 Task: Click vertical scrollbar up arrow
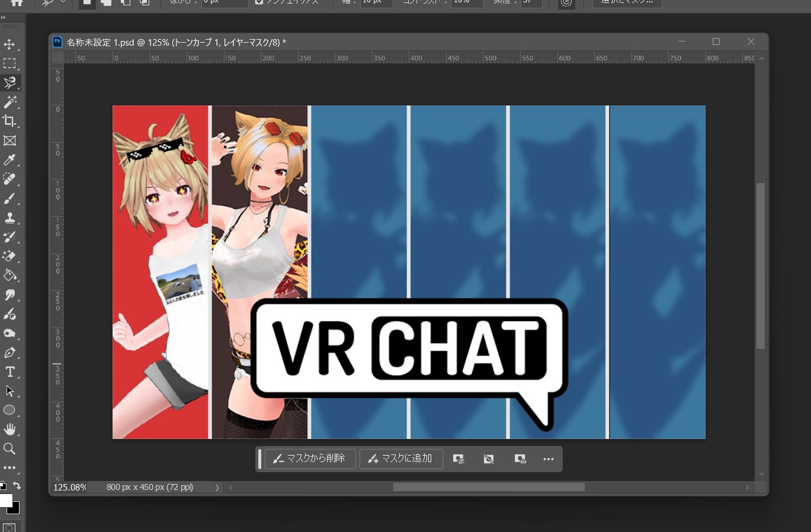coord(761,58)
